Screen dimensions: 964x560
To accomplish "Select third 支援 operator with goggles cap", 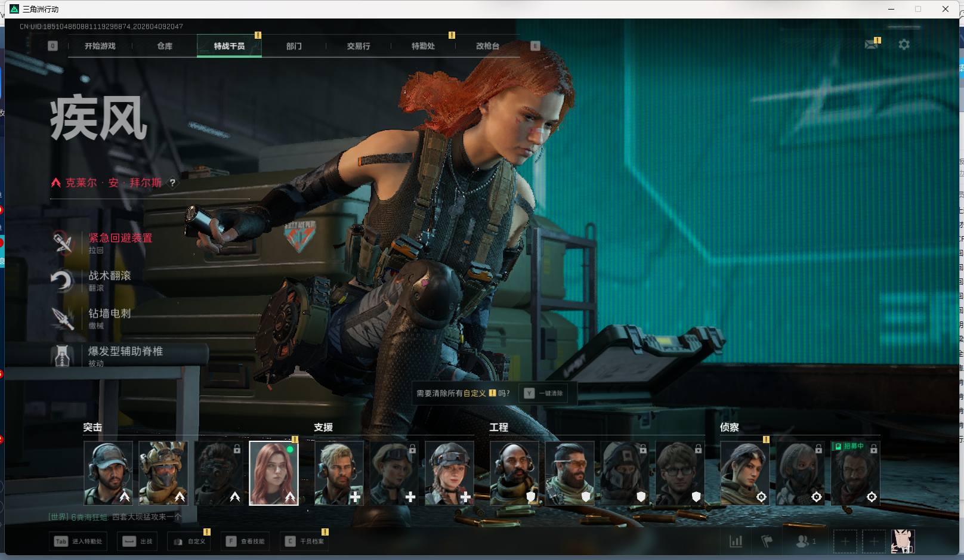I will pos(449,474).
